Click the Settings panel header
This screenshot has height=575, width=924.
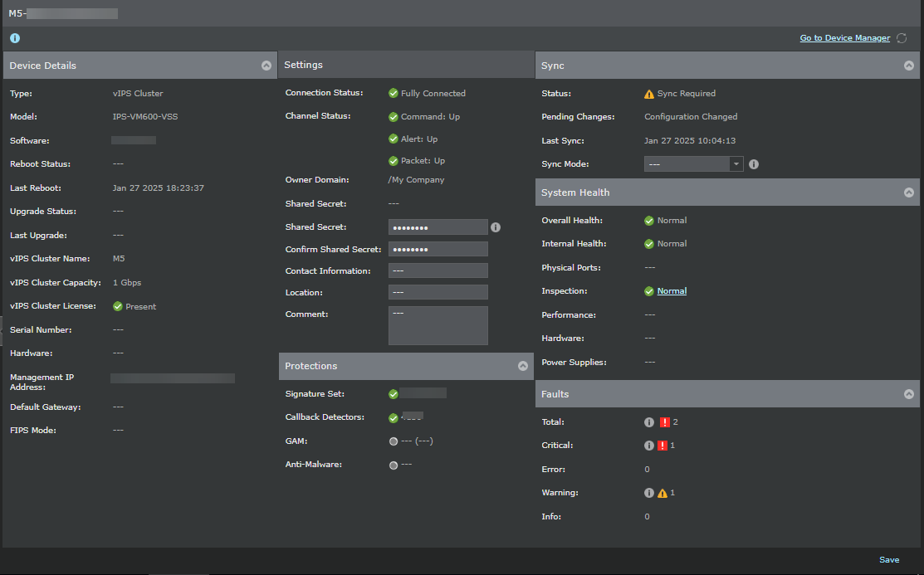[406, 65]
